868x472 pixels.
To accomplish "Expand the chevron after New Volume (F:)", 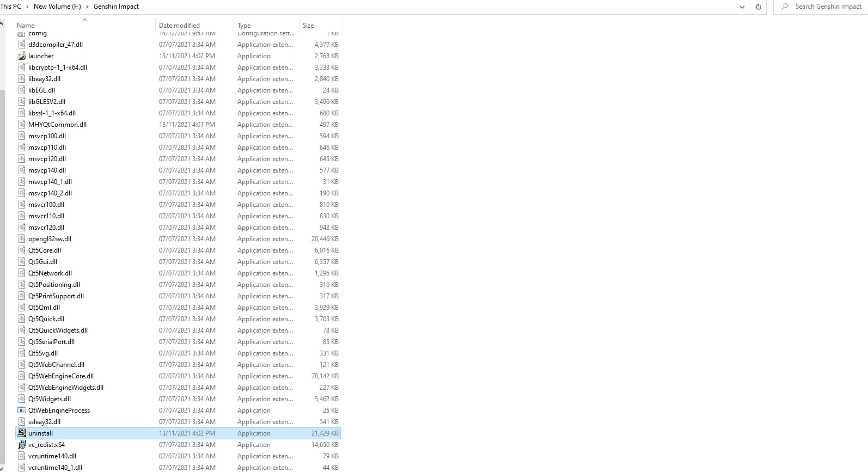I will [x=87, y=7].
